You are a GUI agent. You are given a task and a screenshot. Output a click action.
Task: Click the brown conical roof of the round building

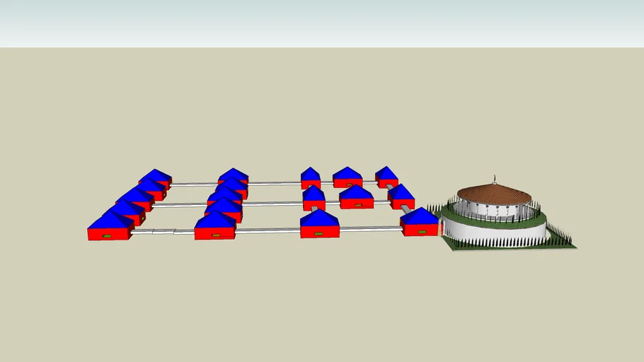[x=493, y=193]
